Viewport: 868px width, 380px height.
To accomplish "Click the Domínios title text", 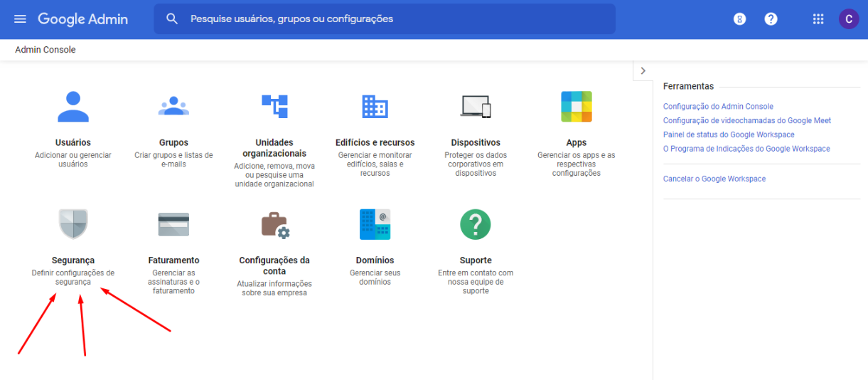I will [375, 260].
